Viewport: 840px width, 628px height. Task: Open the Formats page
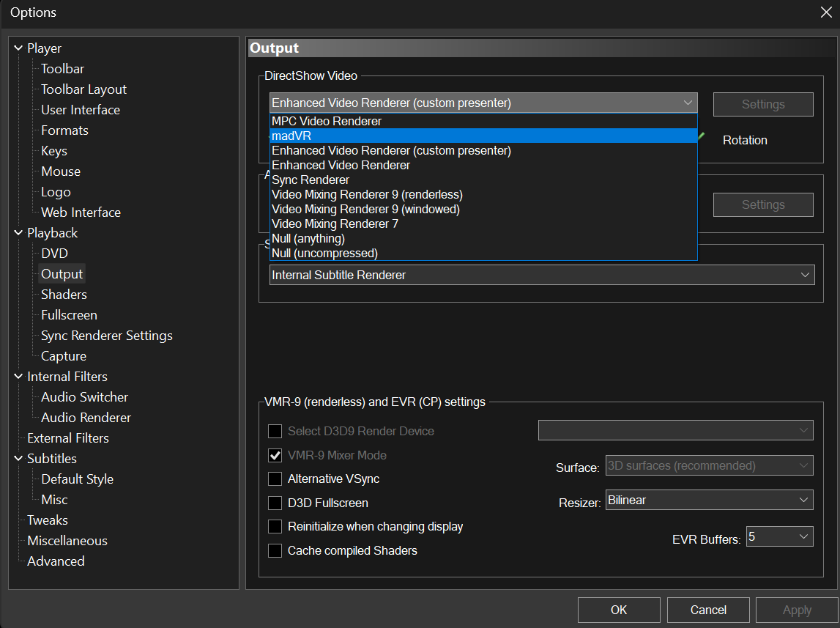click(x=64, y=130)
